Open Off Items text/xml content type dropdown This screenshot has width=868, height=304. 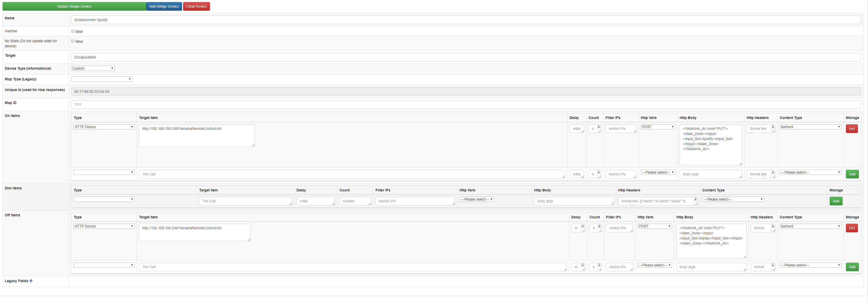[810, 226]
